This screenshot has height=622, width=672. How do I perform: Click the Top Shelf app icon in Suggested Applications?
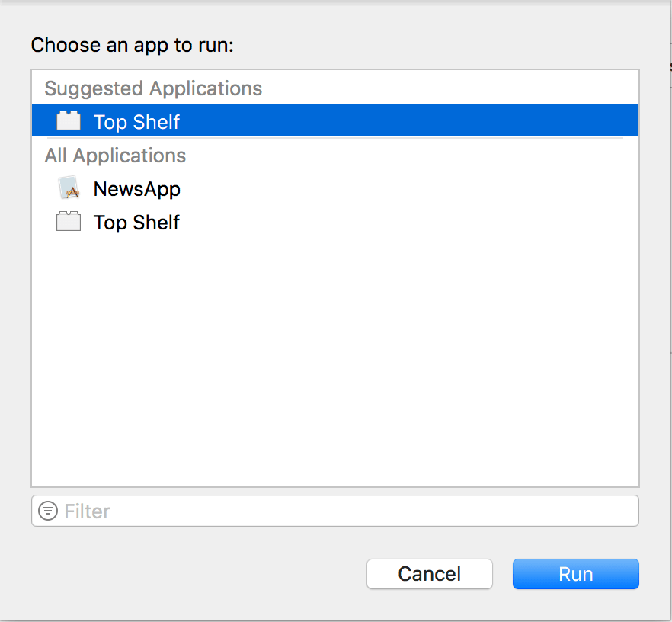pyautogui.click(x=69, y=120)
